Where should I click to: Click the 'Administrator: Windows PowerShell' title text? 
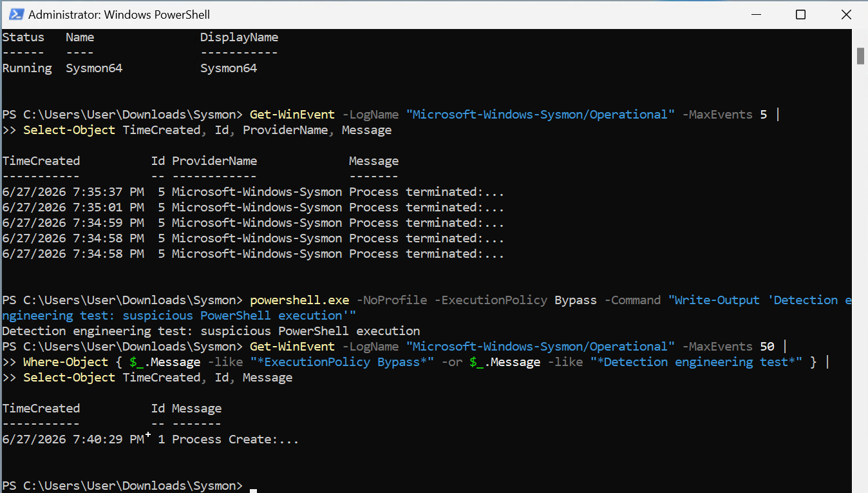coord(119,14)
